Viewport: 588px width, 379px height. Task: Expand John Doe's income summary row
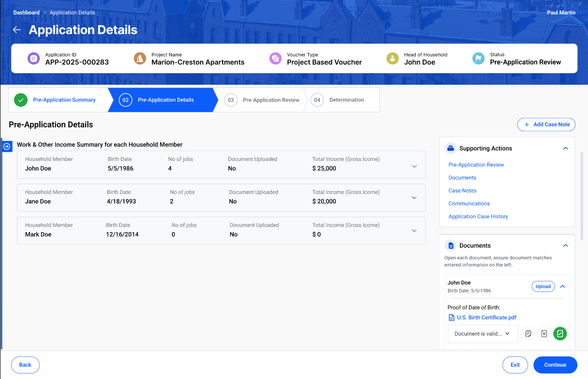(x=414, y=166)
